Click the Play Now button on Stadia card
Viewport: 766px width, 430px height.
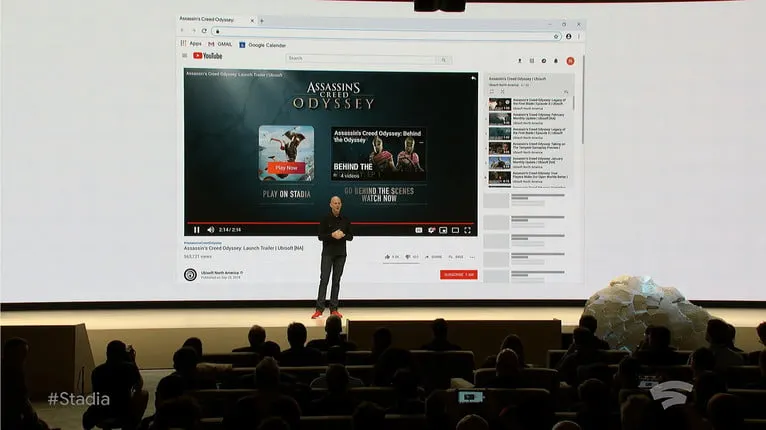click(286, 168)
